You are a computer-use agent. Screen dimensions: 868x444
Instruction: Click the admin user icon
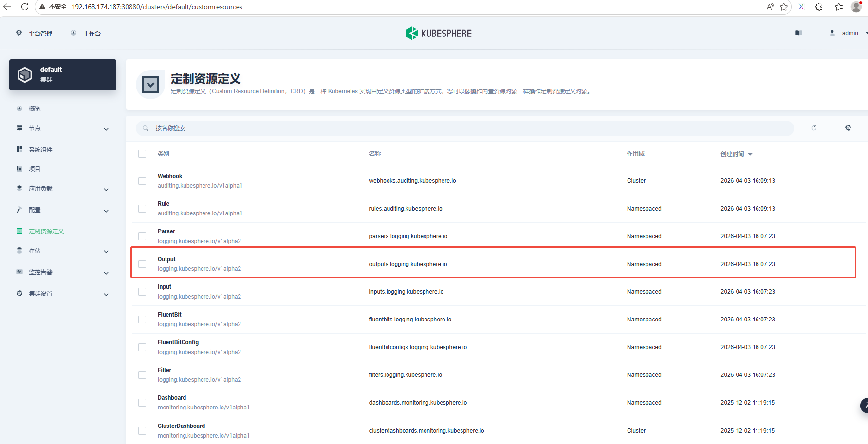coord(832,33)
